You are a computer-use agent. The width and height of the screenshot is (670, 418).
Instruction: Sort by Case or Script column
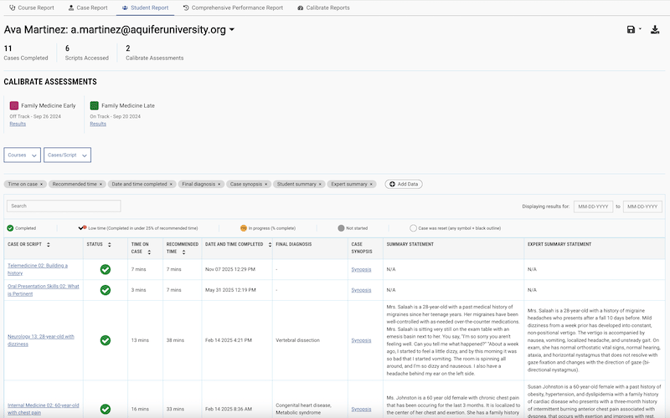48,244
